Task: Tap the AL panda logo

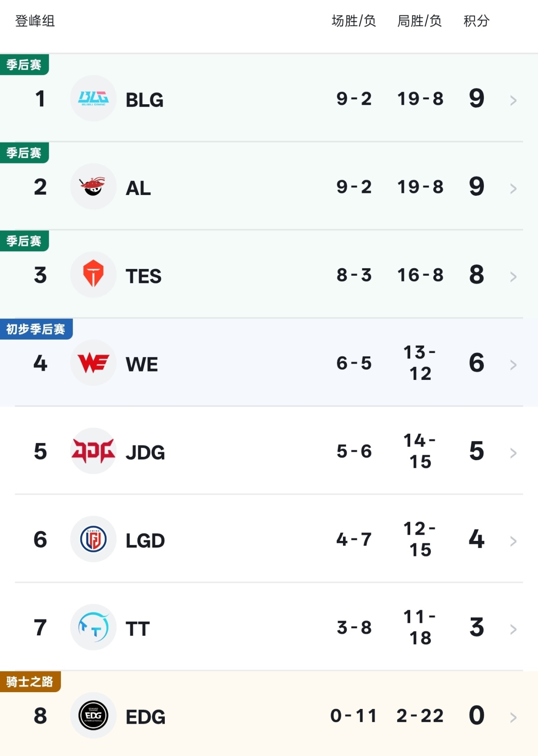Action: coord(93,187)
